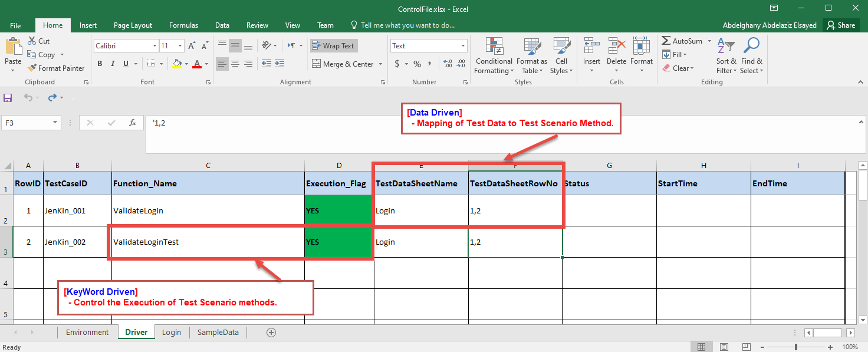Apply yellow fill color to cell
This screenshot has width=868, height=352.
pyautogui.click(x=177, y=64)
